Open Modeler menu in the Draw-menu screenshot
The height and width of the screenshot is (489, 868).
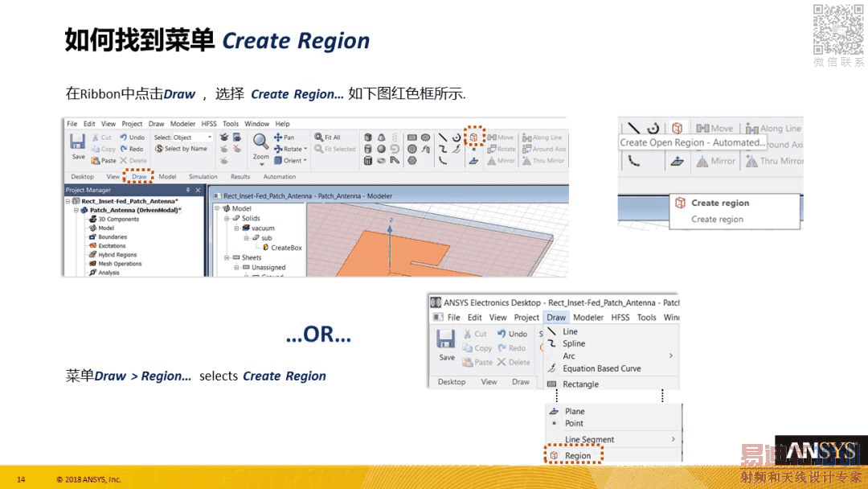(588, 318)
